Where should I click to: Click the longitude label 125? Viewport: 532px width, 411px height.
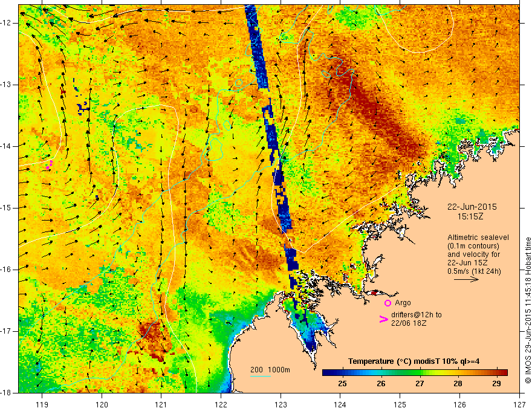400,404
